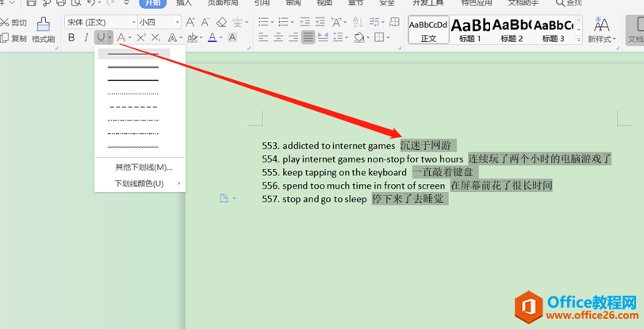644x329 pixels.
Task: Open the font settings dialog launcher
Action: (x=248, y=48)
